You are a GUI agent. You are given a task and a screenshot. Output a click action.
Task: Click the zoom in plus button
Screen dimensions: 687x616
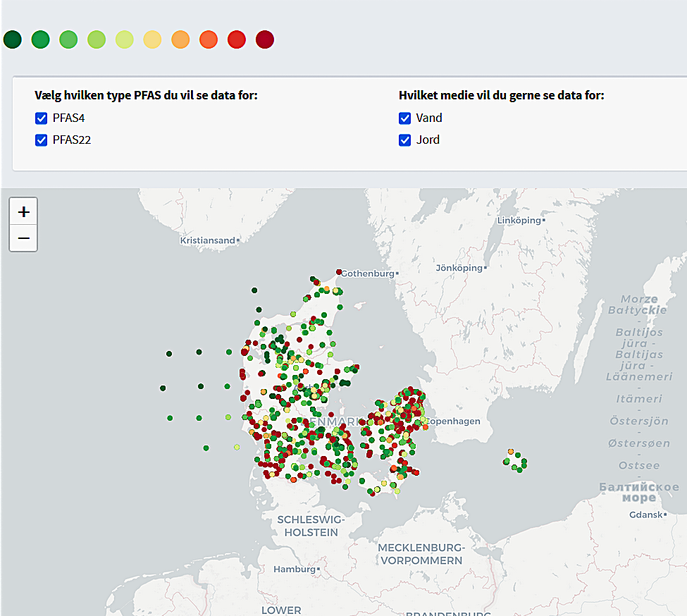click(x=23, y=211)
